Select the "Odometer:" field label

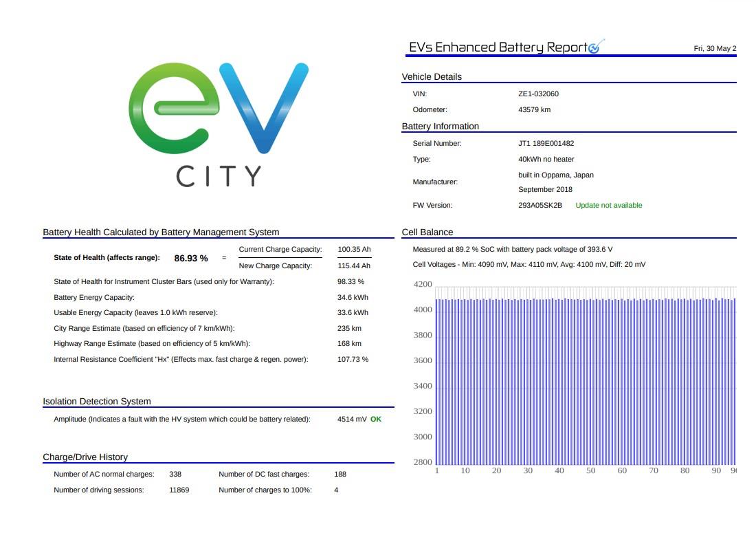[x=430, y=109]
